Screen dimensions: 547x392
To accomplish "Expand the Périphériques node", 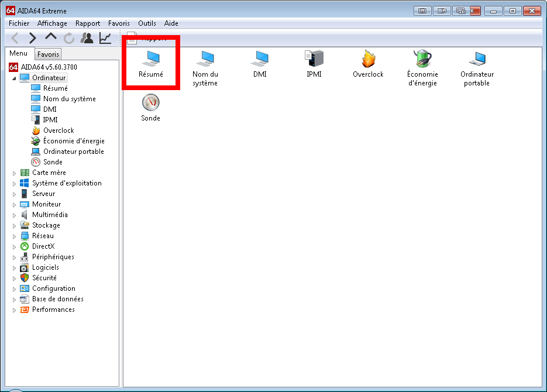I will [x=14, y=257].
